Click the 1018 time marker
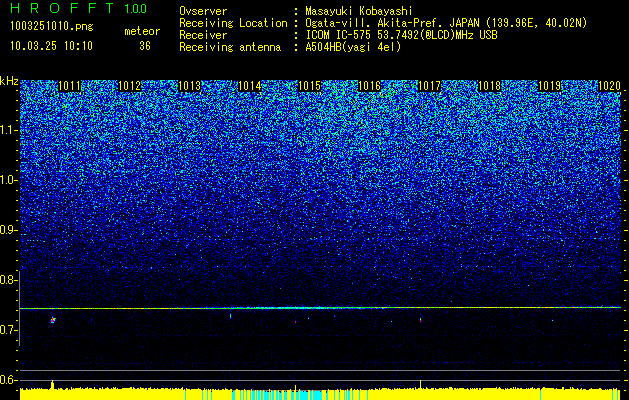 [x=489, y=86]
